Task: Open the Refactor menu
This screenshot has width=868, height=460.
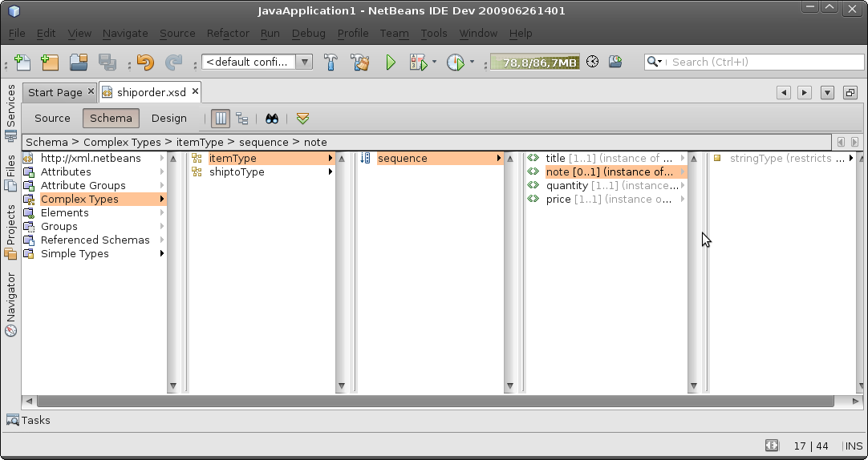Action: coord(228,33)
